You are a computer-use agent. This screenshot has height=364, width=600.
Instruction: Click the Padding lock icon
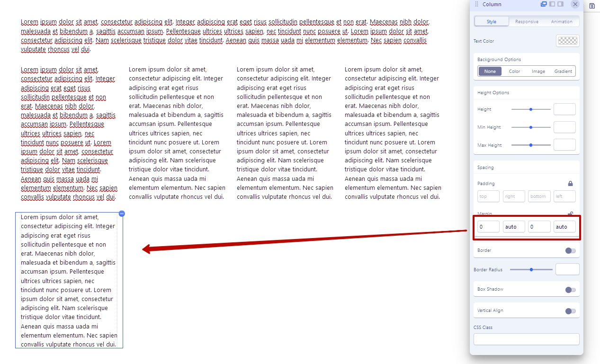tap(570, 184)
